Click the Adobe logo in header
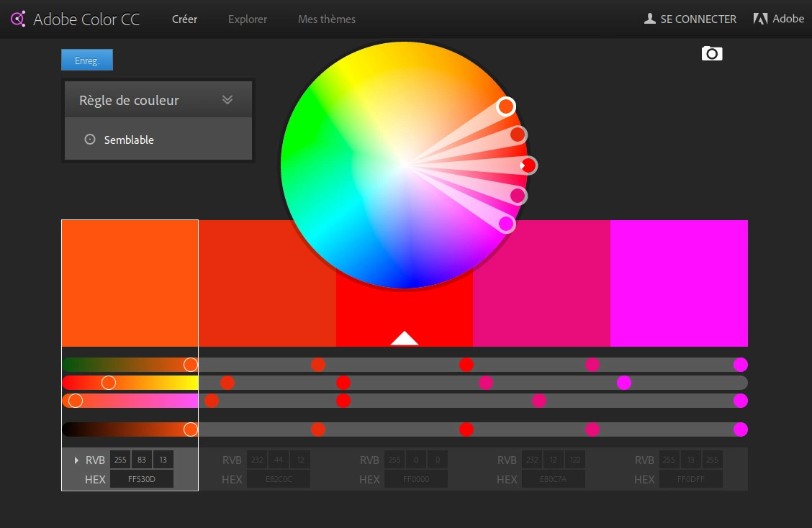Screen dimensions: 812x528 pyautogui.click(x=760, y=19)
